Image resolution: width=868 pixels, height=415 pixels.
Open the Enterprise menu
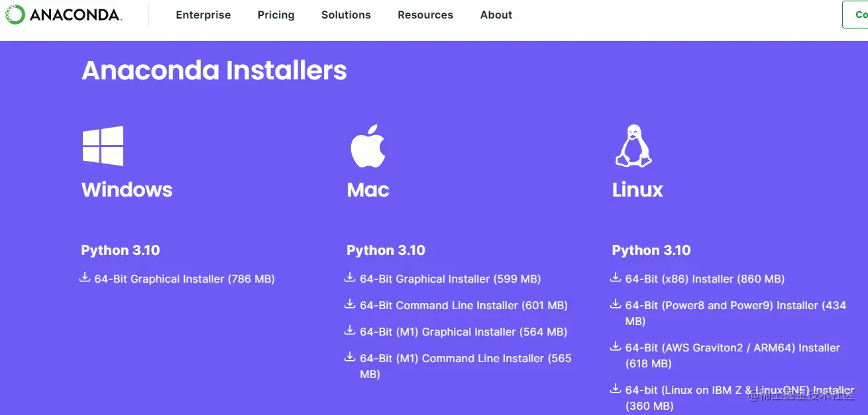(x=203, y=15)
